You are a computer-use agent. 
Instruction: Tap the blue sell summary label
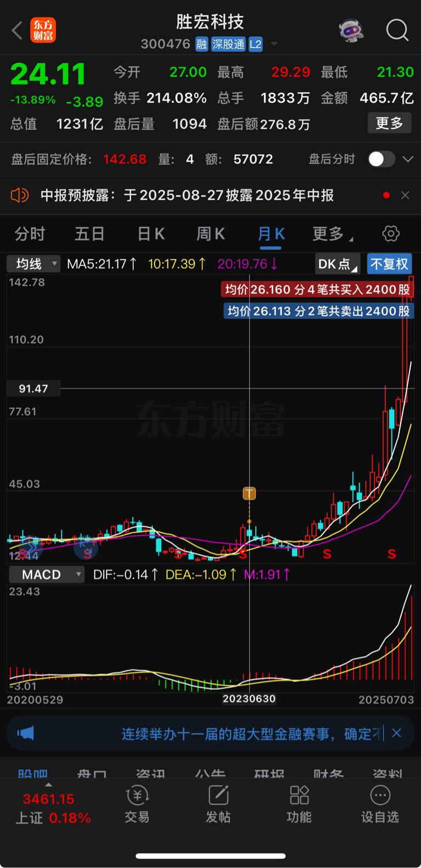(318, 311)
